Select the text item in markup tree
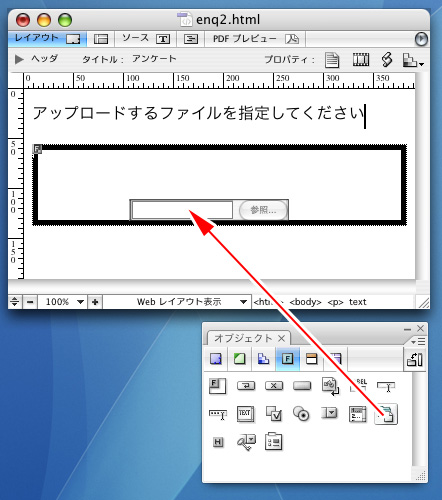Screen dimensions: 442x500 point(358,302)
